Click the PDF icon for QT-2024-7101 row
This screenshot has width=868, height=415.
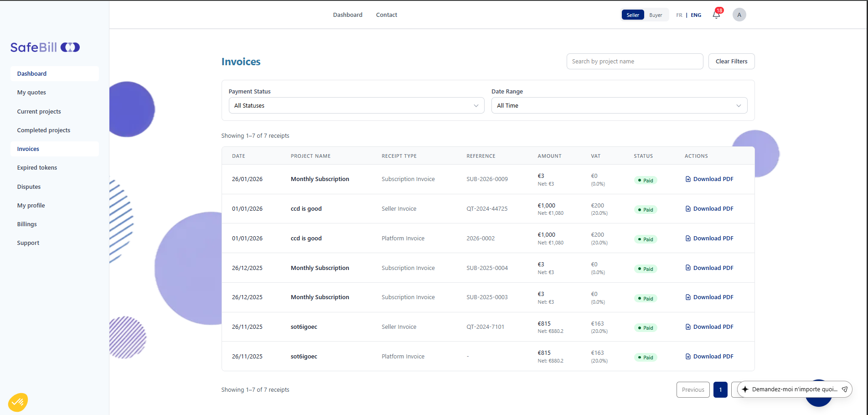688,327
